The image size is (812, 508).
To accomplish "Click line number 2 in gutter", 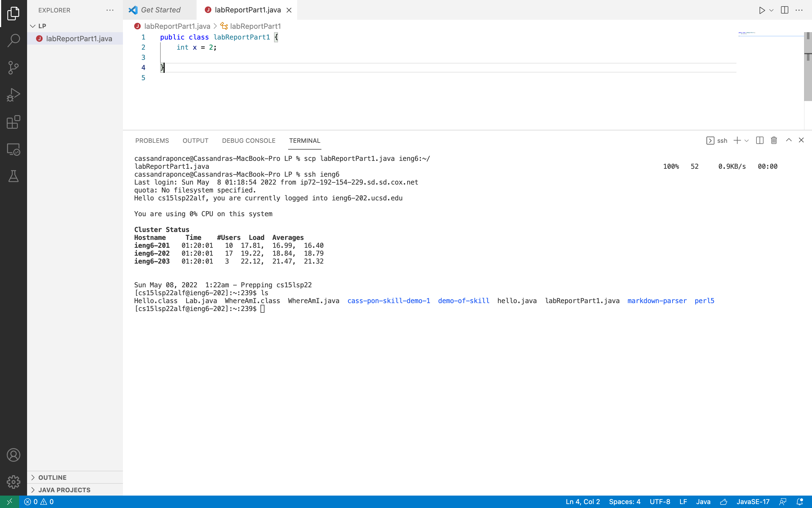I will coord(143,47).
